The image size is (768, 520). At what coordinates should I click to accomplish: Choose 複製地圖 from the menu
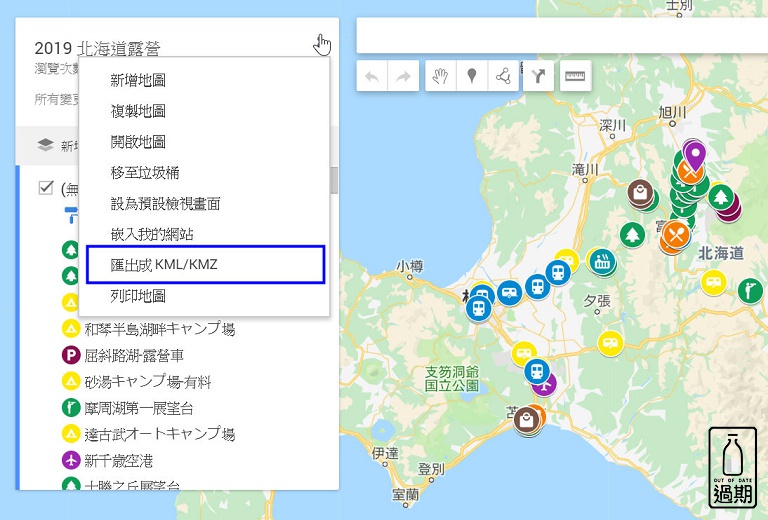coord(138,111)
